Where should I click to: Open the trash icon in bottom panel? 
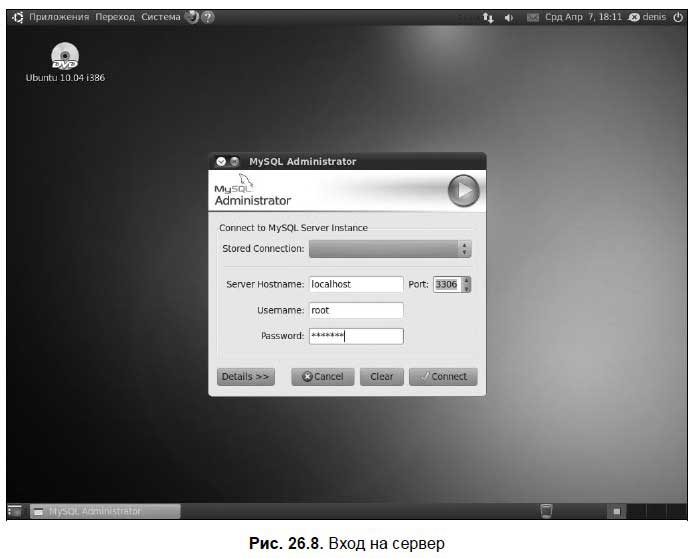[546, 511]
